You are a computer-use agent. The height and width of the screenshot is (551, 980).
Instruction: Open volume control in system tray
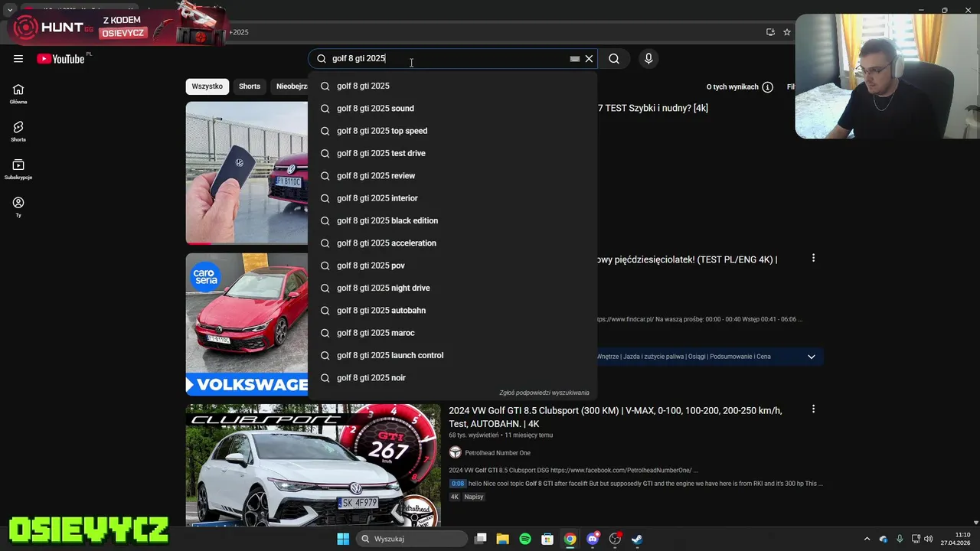(928, 539)
